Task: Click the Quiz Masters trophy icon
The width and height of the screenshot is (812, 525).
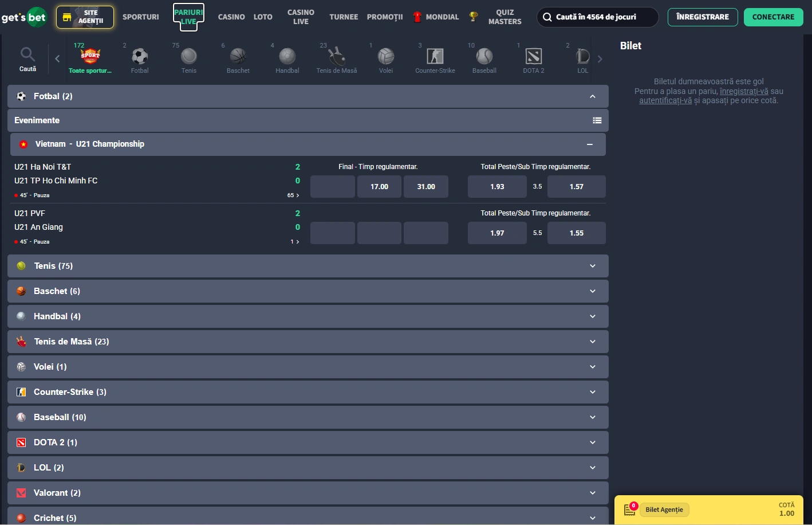Action: pos(473,17)
